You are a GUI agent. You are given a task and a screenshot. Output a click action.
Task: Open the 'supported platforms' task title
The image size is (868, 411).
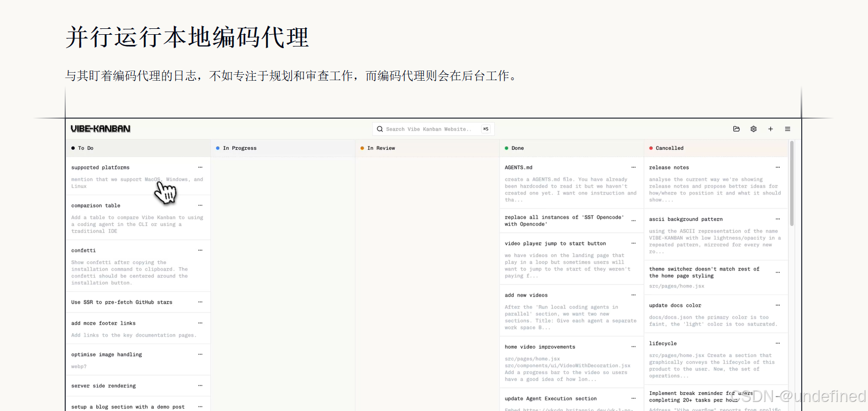100,167
